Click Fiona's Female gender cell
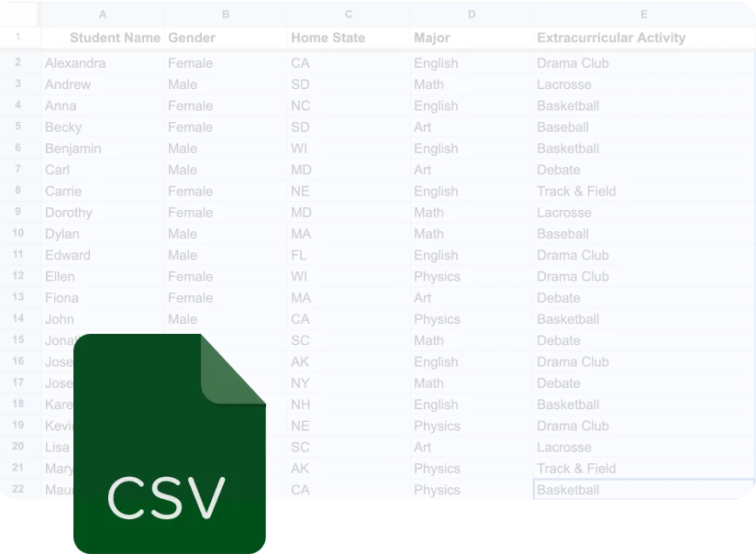The image size is (756, 554). [226, 298]
